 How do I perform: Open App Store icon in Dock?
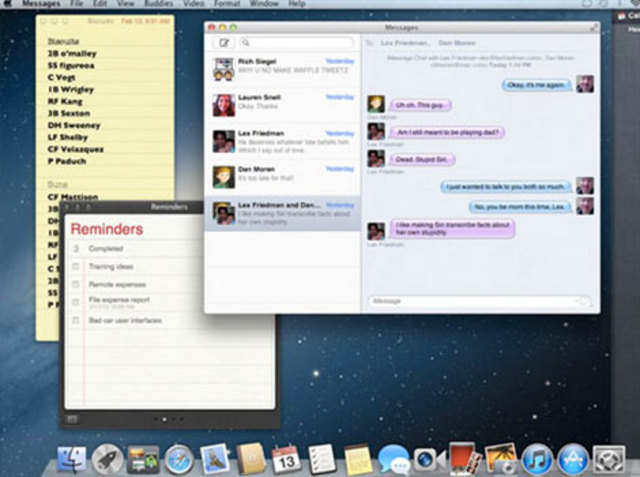coord(573,460)
